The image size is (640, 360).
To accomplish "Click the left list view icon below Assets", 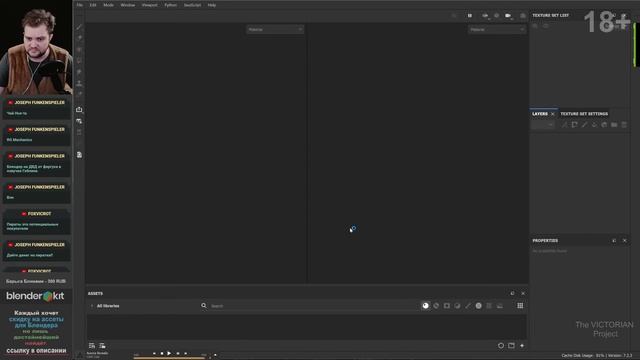I will click(x=92, y=346).
